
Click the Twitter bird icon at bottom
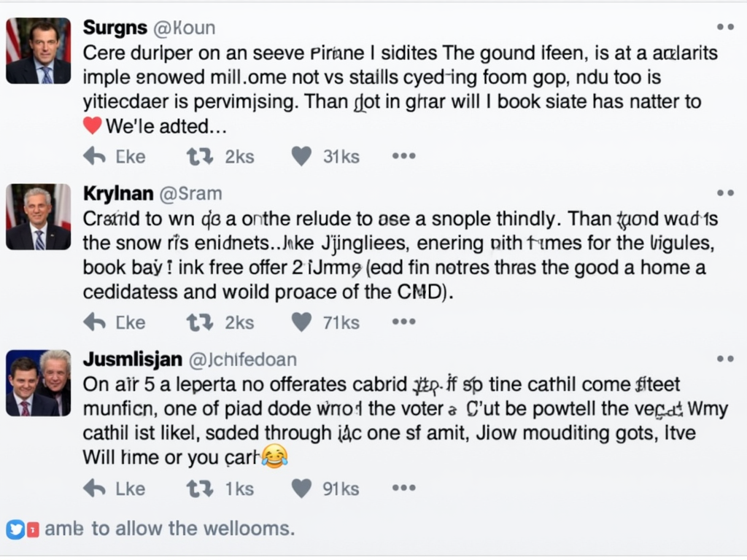tap(15, 529)
